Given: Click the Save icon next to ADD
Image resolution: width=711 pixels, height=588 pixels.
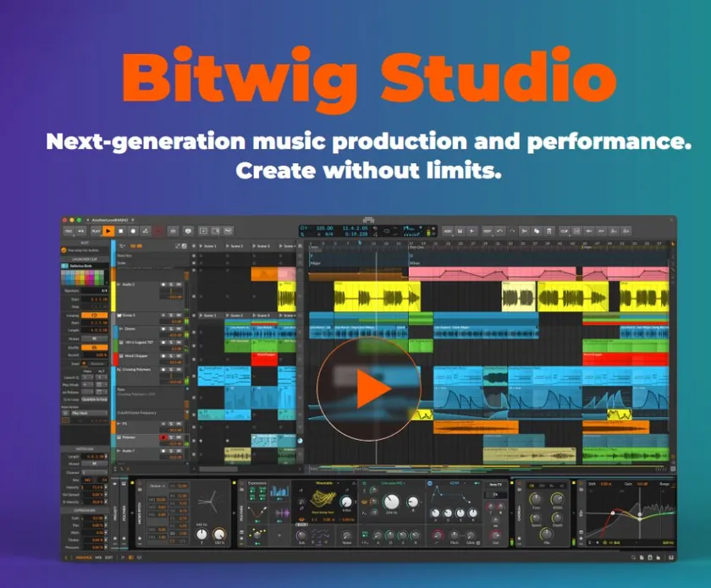Looking at the screenshot, I should tap(460, 231).
